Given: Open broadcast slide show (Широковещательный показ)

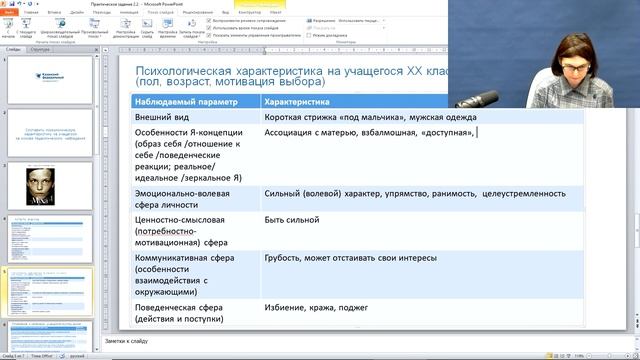Looking at the screenshot, I should [x=60, y=28].
